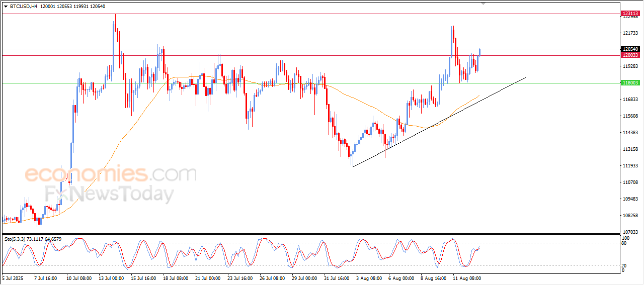The height and width of the screenshot is (285, 644).
Task: Click the 5 Jul 2025 date label
Action: point(13,278)
